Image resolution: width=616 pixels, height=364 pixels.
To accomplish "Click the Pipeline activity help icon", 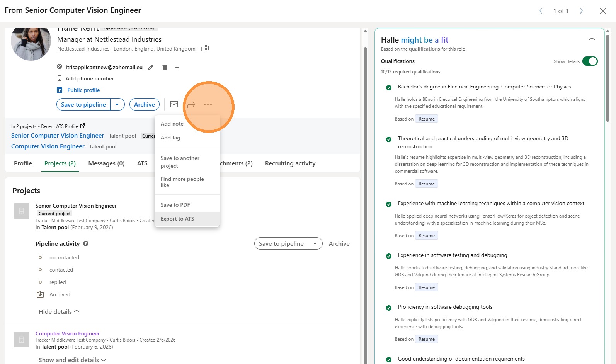I will 86,243.
